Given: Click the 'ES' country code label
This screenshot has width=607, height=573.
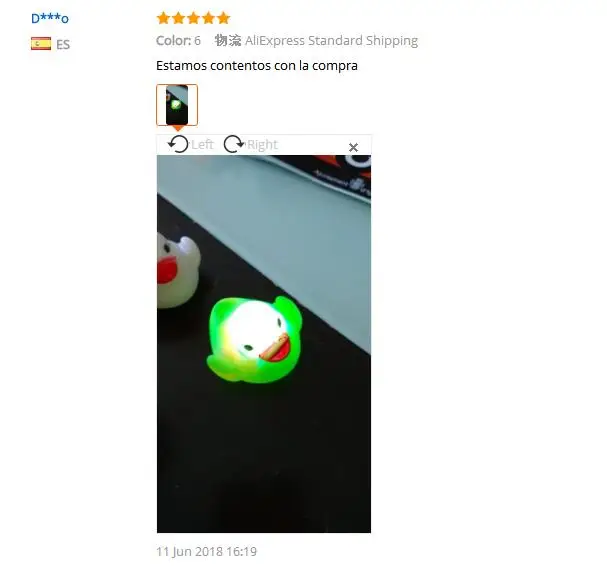Looking at the screenshot, I should click(x=63, y=45).
